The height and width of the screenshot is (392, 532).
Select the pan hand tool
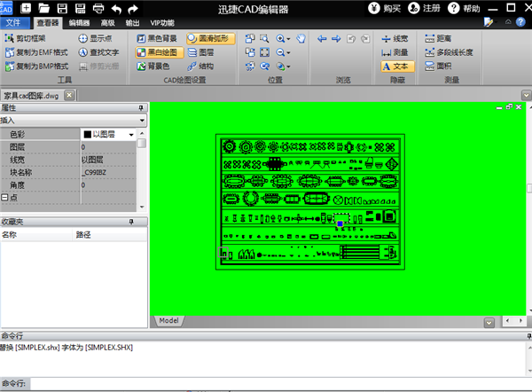click(x=301, y=39)
